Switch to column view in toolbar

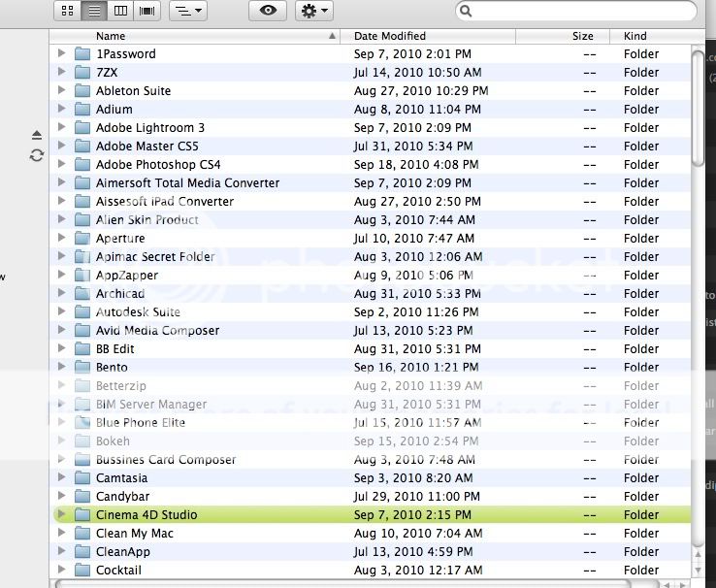[120, 11]
